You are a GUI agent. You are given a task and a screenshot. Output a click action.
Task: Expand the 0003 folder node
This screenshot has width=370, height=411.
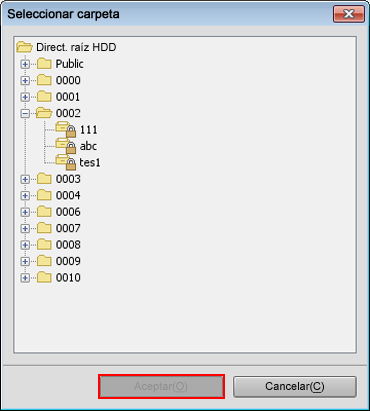25,179
